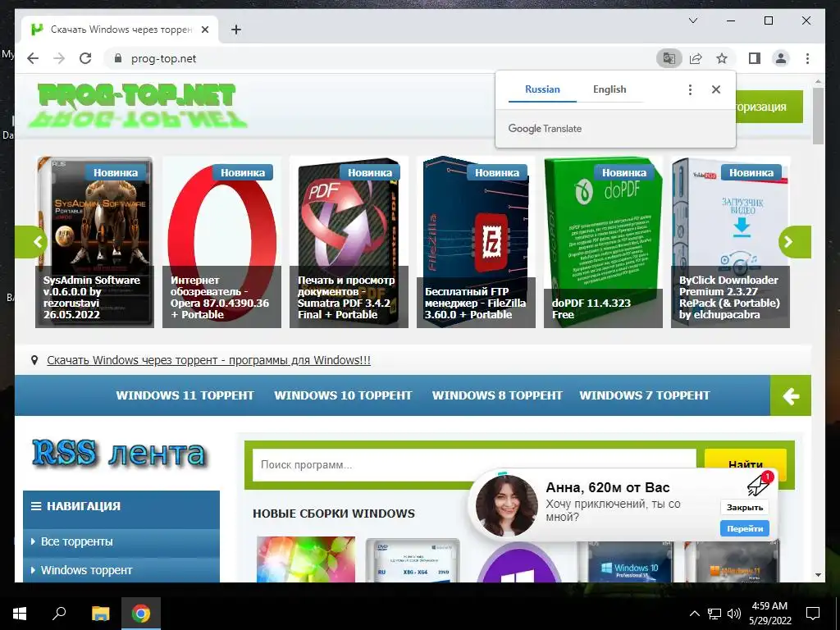Click Перейти on the Анна popup
This screenshot has height=630, width=840.
[x=745, y=529]
